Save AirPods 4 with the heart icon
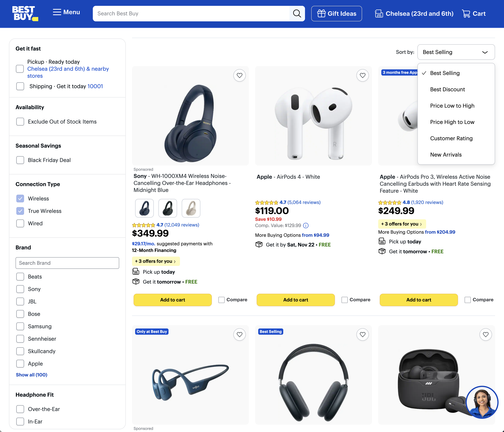Viewport: 504px width, 432px height. pyautogui.click(x=362, y=75)
